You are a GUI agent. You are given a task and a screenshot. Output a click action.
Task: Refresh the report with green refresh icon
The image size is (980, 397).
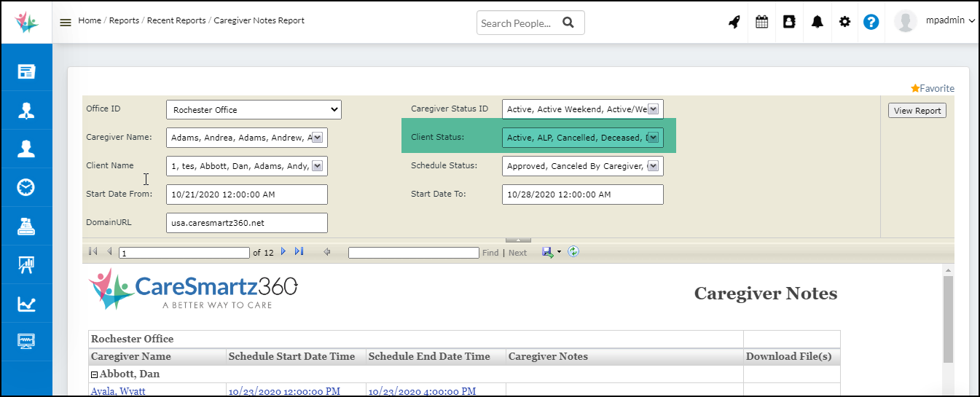pos(573,252)
